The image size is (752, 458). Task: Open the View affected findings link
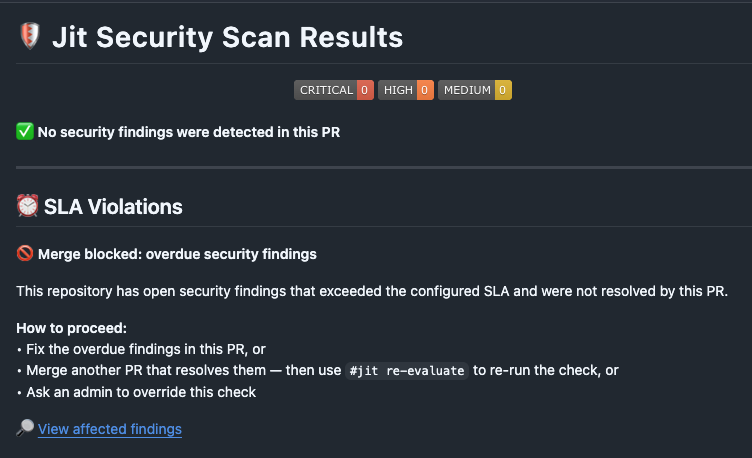(110, 429)
